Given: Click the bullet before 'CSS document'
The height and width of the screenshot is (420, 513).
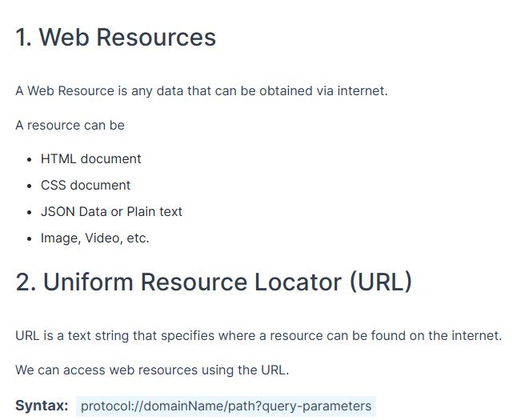Looking at the screenshot, I should pyautogui.click(x=30, y=186).
